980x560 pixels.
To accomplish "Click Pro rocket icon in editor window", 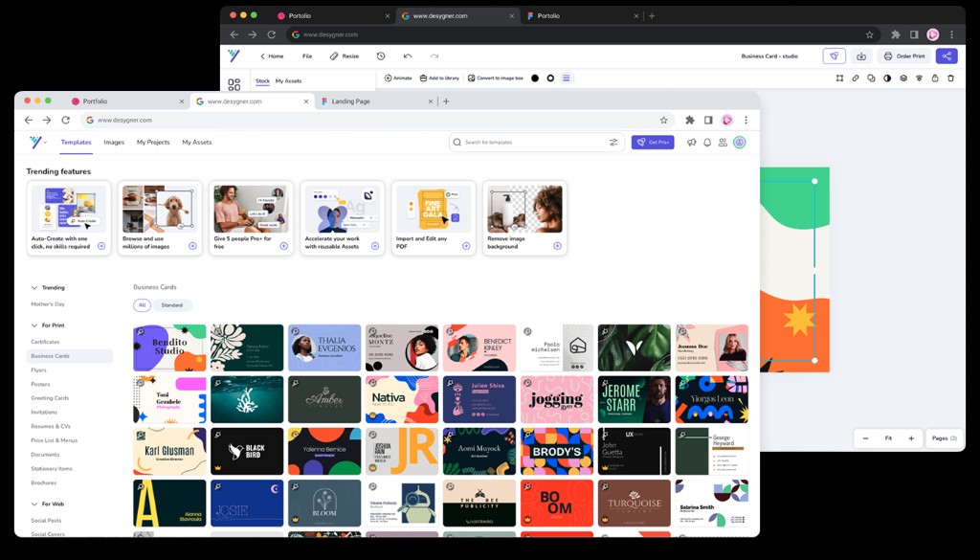I will click(834, 56).
